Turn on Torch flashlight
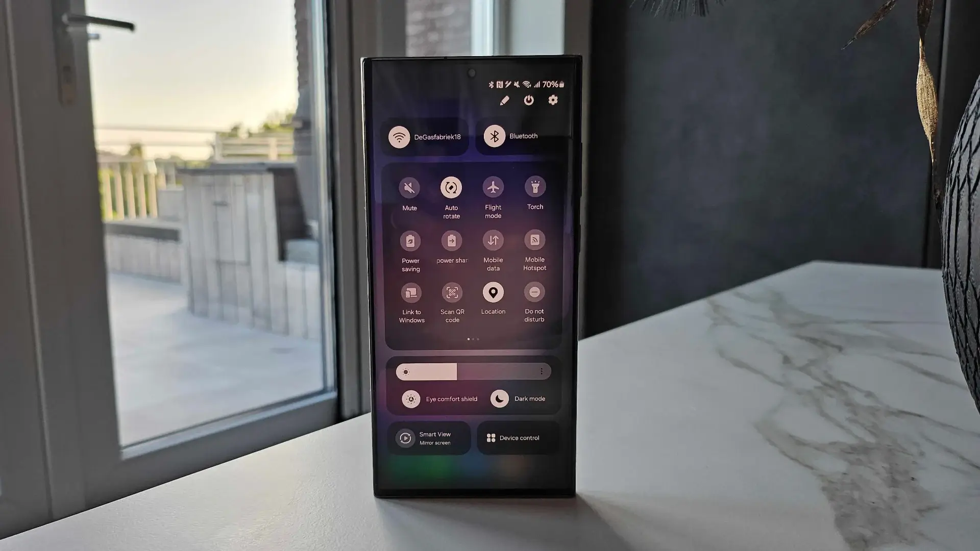 point(535,188)
